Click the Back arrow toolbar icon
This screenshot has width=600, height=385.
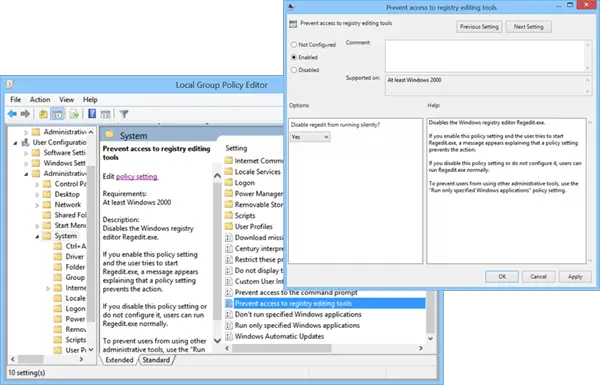click(12, 114)
